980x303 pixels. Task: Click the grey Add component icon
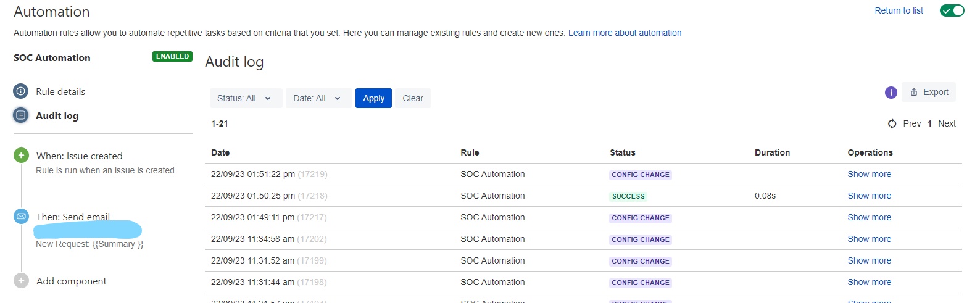click(x=21, y=281)
